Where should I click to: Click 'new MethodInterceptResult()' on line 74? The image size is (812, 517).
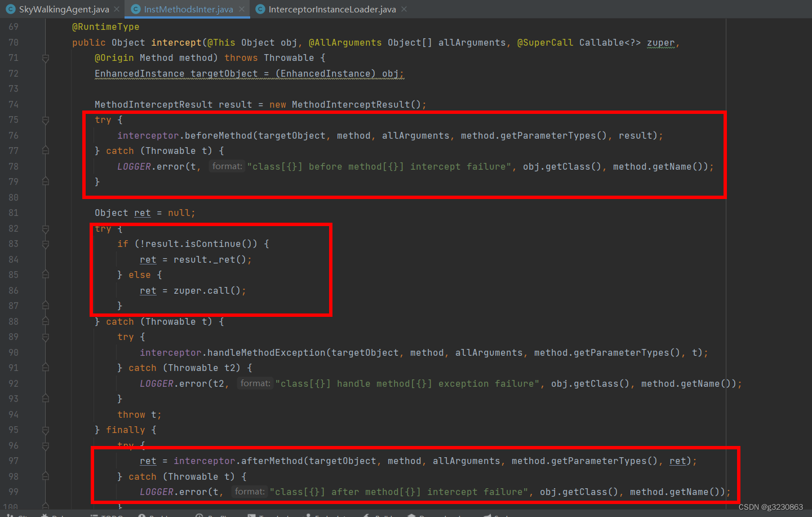coord(345,105)
